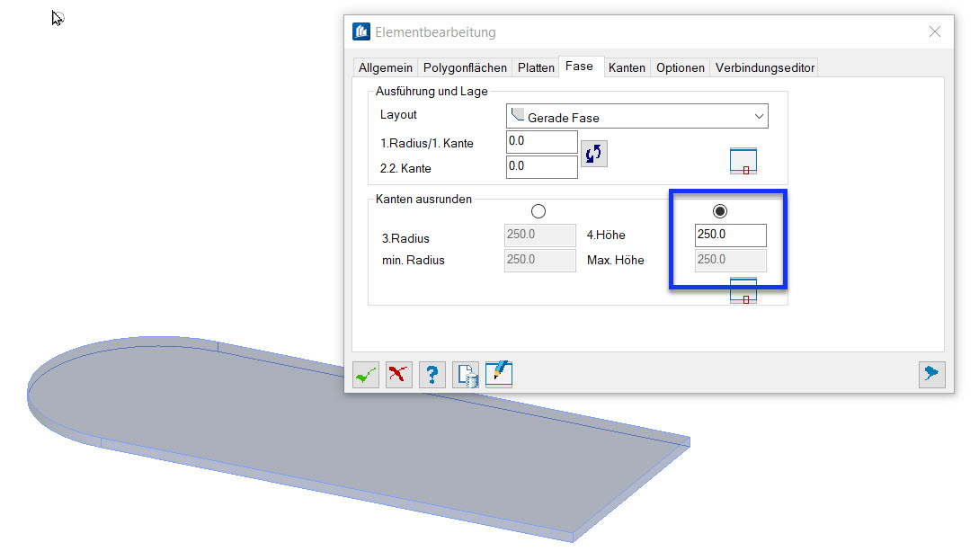The height and width of the screenshot is (560, 979).
Task: Click the Kanten ausrunden group label
Action: click(423, 200)
